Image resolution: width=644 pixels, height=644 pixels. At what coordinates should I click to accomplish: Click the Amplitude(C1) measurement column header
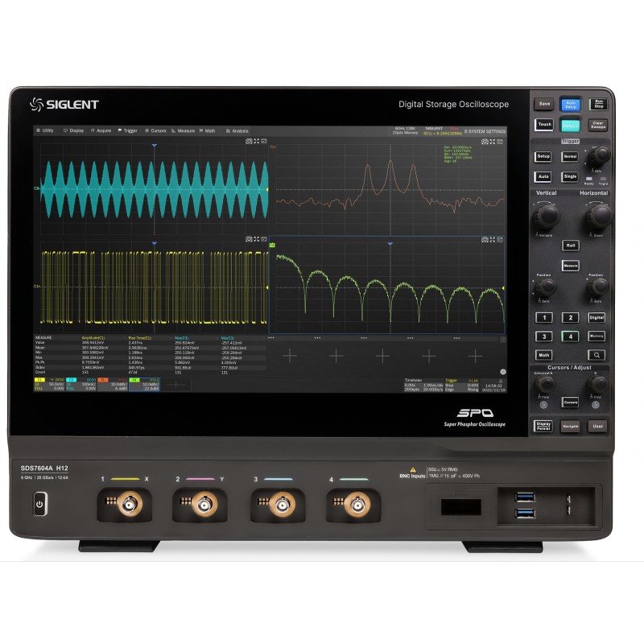[x=93, y=337]
